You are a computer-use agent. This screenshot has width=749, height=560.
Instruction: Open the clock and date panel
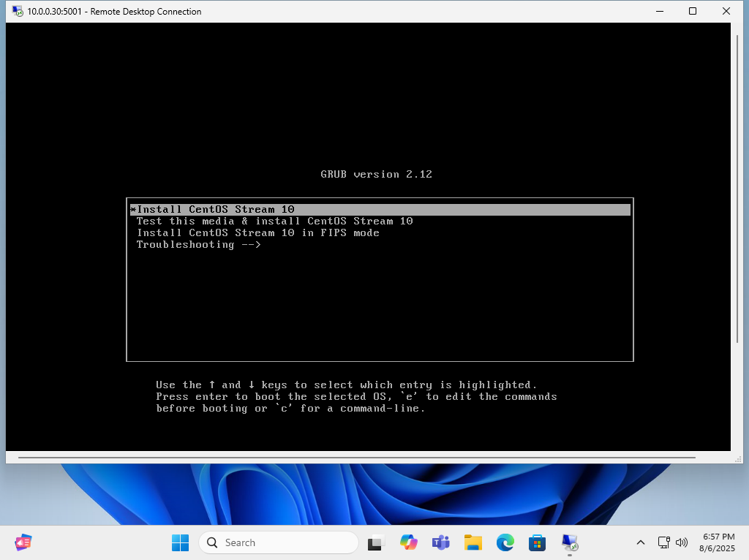[718, 542]
